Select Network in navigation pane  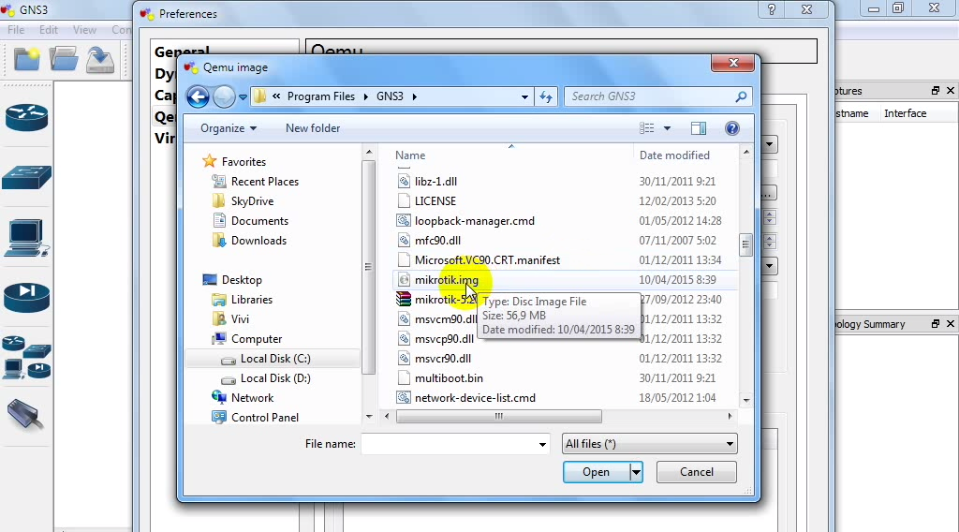pos(252,398)
